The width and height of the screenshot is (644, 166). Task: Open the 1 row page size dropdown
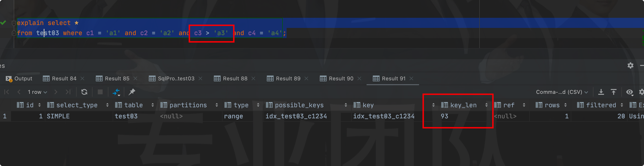click(x=37, y=92)
